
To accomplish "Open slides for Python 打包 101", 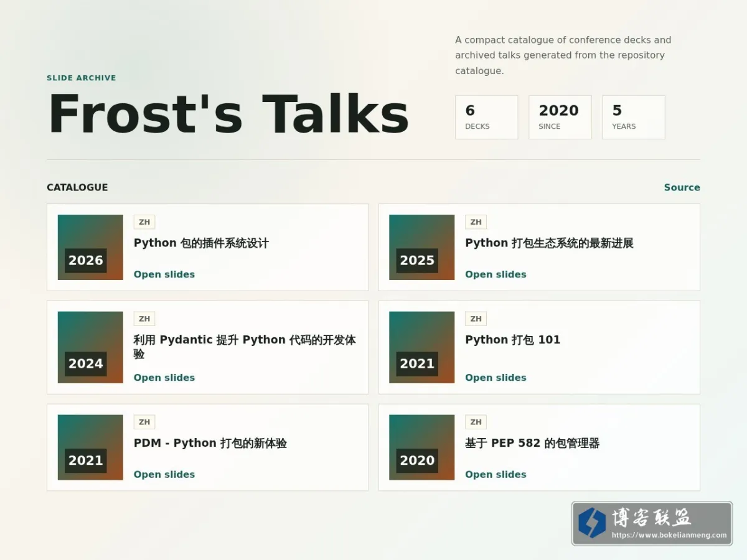I will (496, 378).
